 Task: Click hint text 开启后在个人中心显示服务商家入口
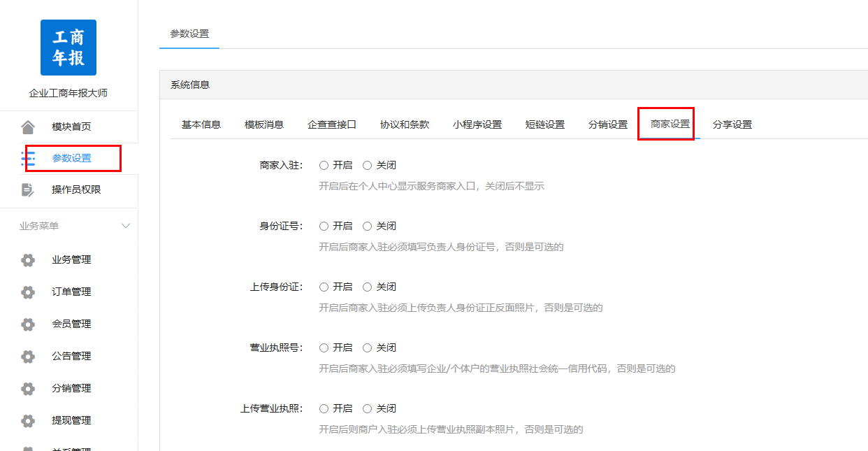431,187
